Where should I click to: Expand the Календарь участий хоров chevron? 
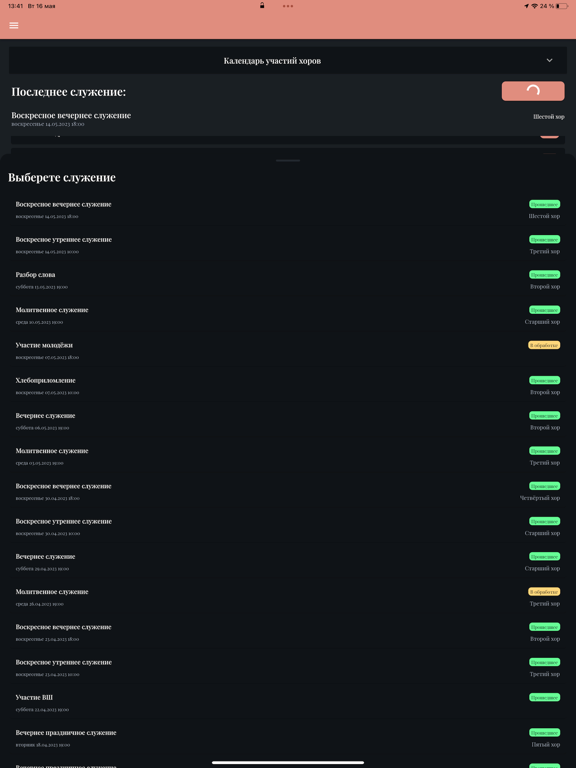coord(550,60)
